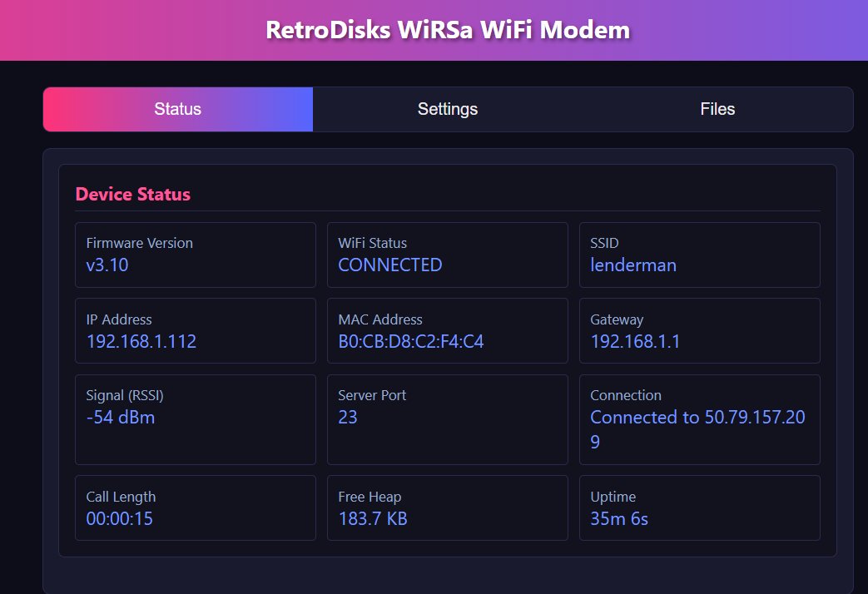
Task: Click the WiFi Status label
Action: (x=373, y=243)
